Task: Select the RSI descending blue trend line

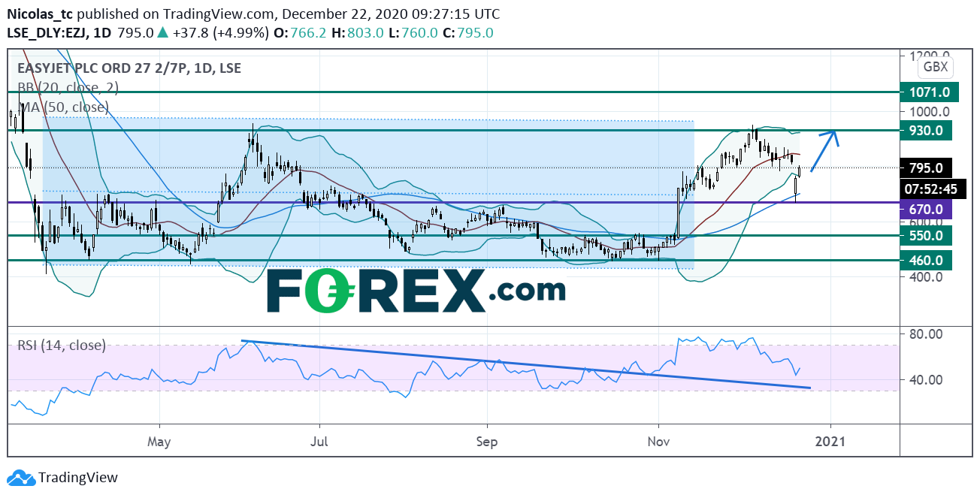Action: [x=526, y=365]
